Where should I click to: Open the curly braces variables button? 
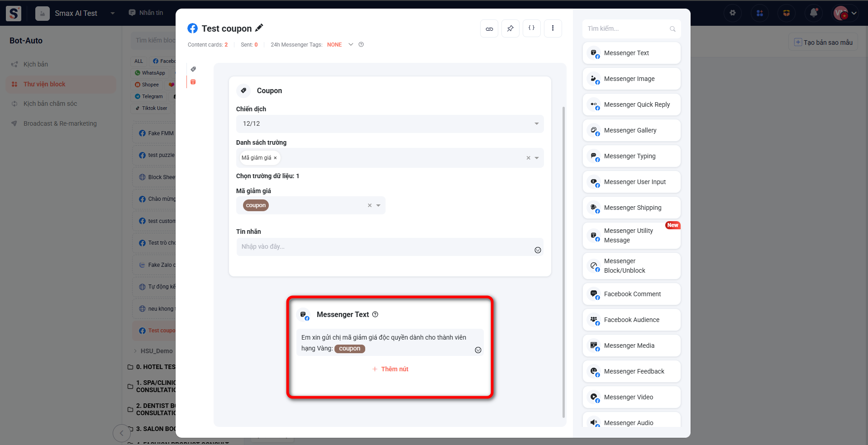[x=531, y=28]
